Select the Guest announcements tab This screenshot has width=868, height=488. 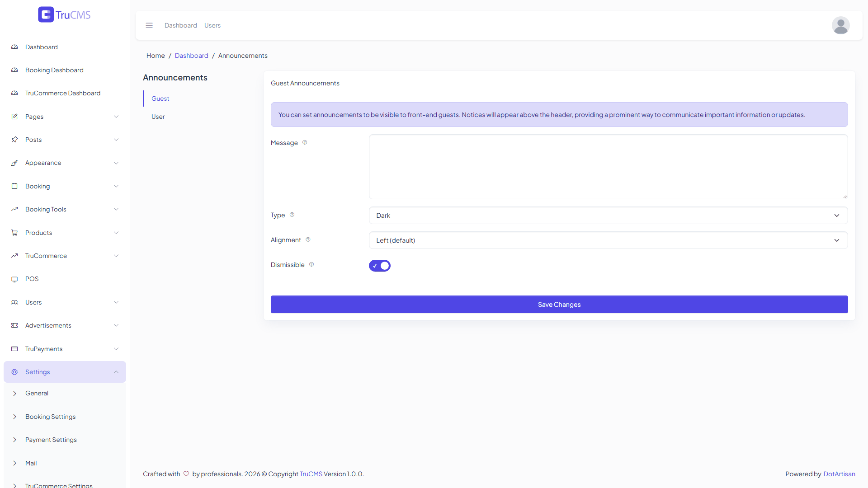160,99
